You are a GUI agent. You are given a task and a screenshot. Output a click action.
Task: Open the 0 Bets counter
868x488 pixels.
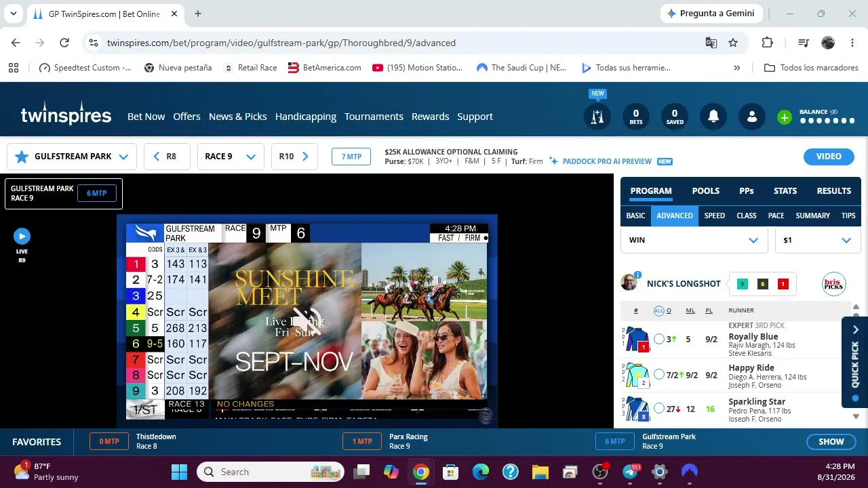636,117
